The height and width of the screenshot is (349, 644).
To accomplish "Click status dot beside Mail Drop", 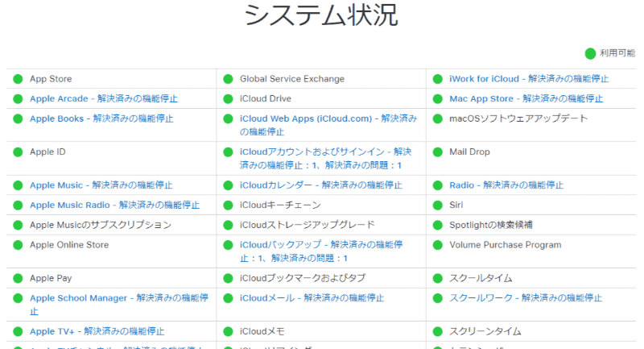I will point(438,152).
